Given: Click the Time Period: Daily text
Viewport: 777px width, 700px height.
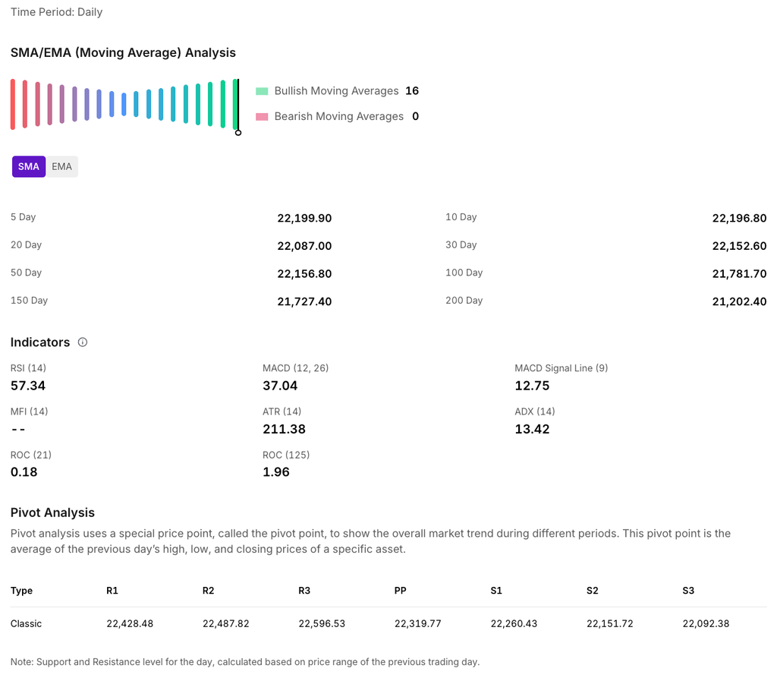Looking at the screenshot, I should (56, 12).
